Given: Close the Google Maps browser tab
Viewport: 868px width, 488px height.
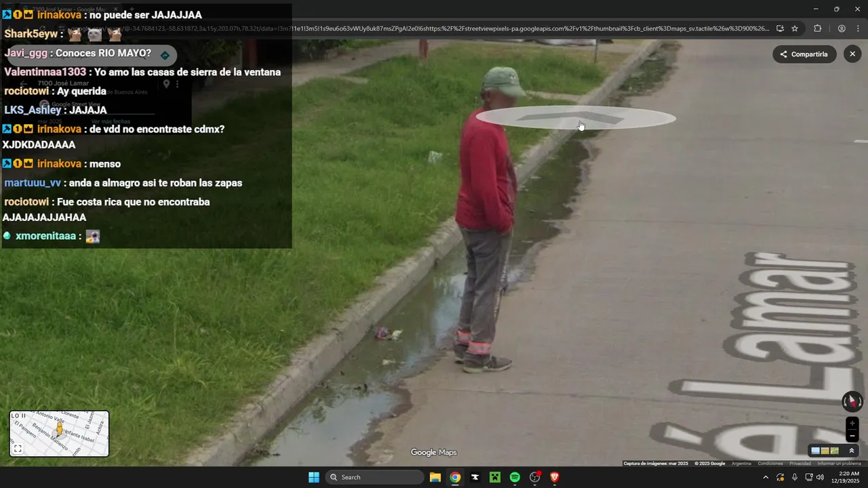Looking at the screenshot, I should click(115, 9).
